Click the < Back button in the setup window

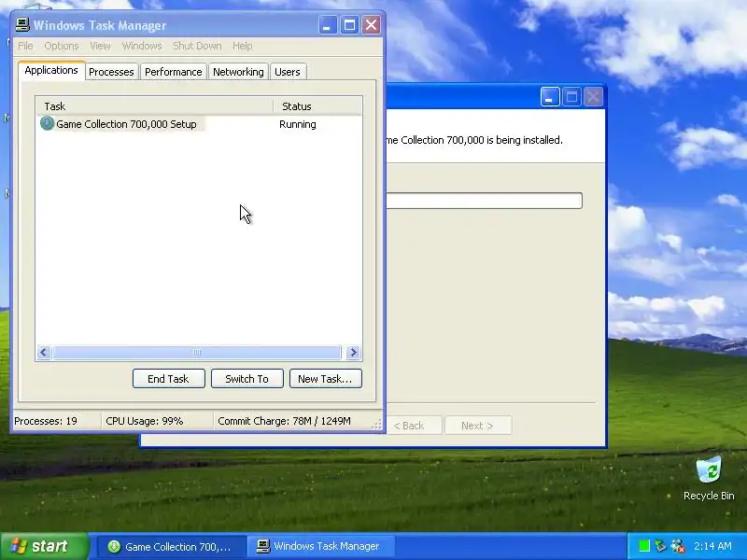(x=414, y=426)
